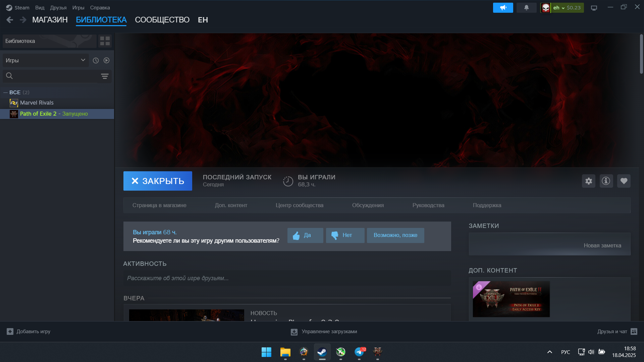
Task: Open Обсуждения link
Action: 368,205
